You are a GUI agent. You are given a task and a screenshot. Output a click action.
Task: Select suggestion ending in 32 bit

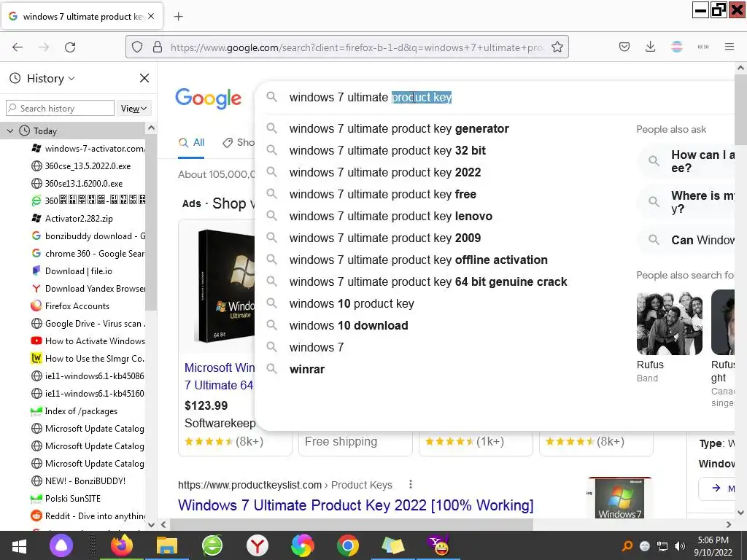(x=387, y=150)
